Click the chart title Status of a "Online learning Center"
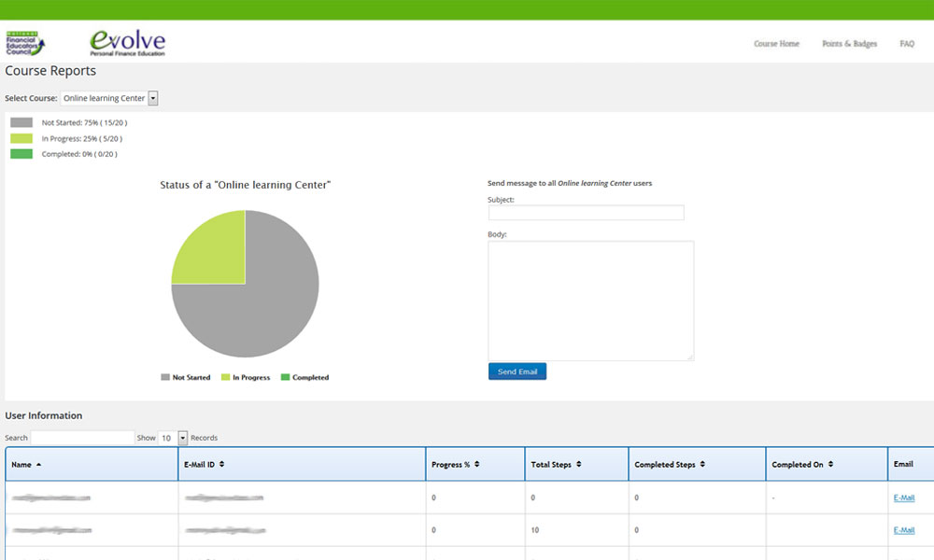The width and height of the screenshot is (934, 560). click(245, 185)
